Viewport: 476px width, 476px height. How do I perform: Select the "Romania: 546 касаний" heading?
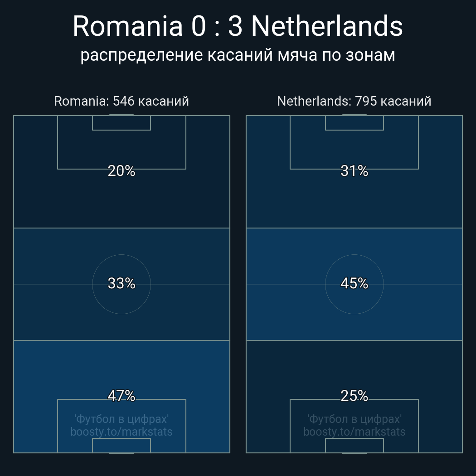point(121,101)
